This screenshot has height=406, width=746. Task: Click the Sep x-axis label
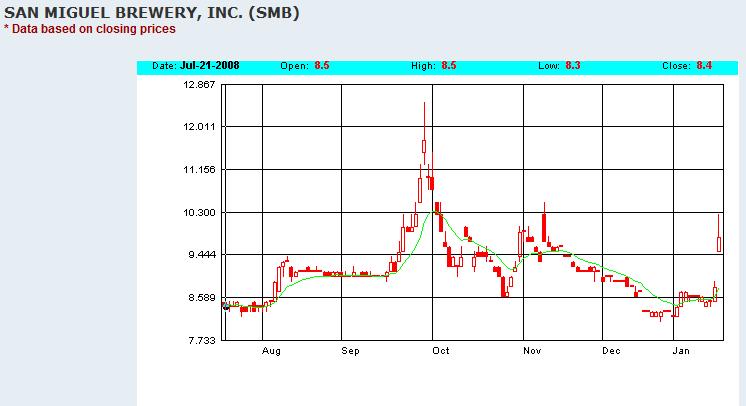pos(350,351)
